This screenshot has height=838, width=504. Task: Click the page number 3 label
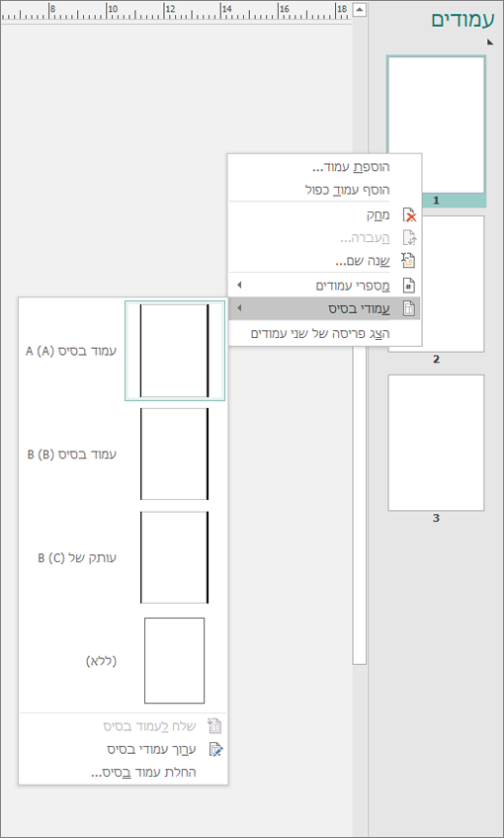[x=436, y=518]
